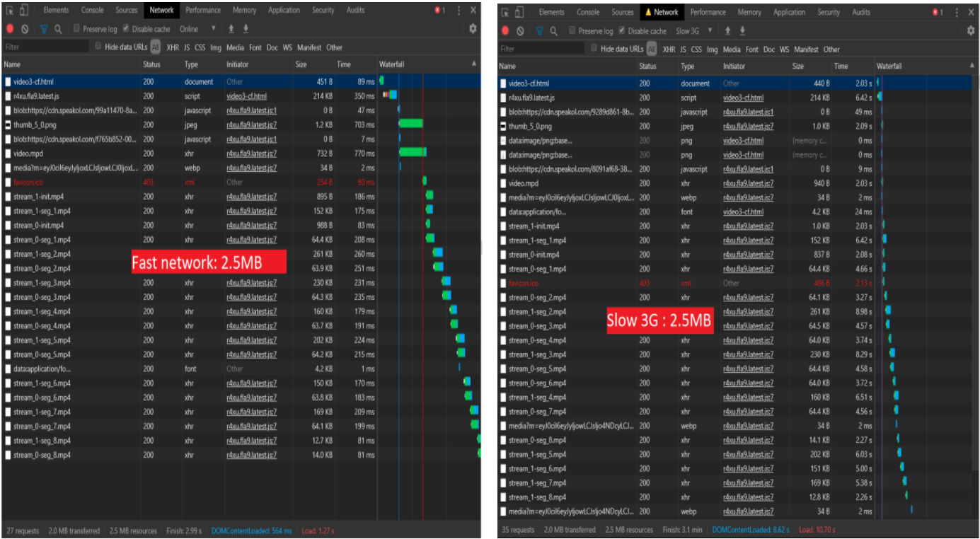980x539 pixels.
Task: Click export HAR download icon in right DevTools
Action: tap(742, 31)
